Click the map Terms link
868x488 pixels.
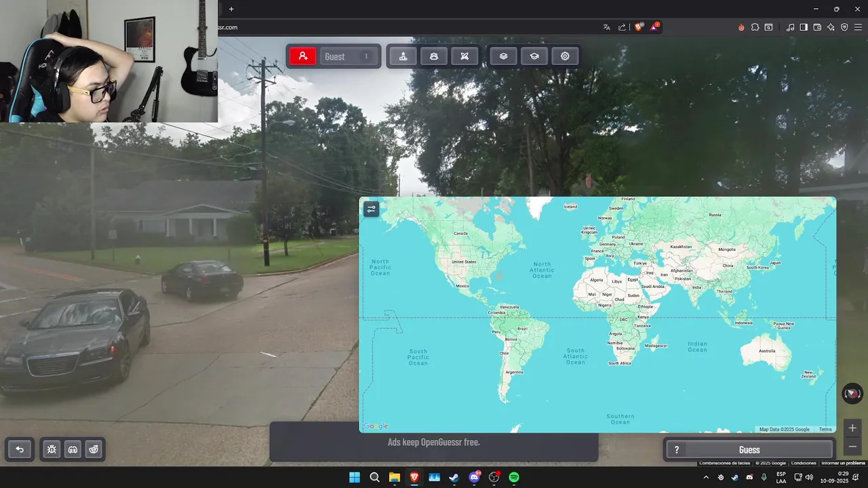(x=825, y=429)
